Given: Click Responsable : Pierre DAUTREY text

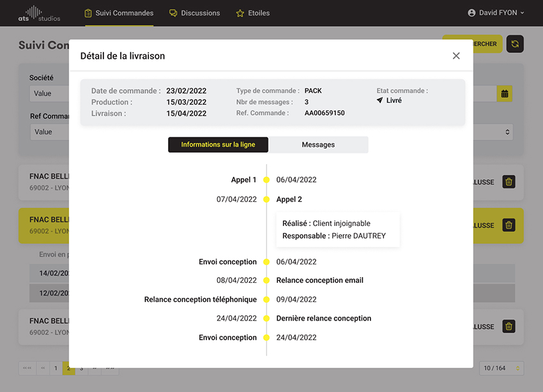Looking at the screenshot, I should click(334, 236).
